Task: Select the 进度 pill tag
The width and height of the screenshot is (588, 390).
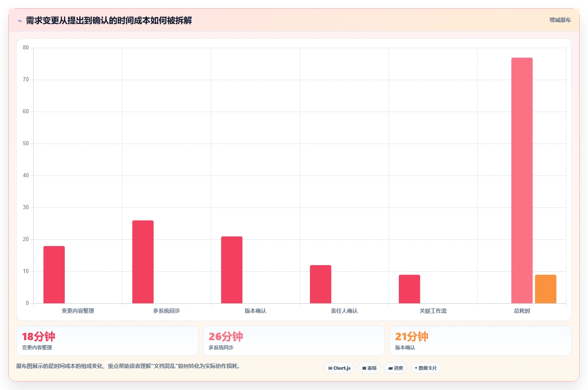Action: [x=395, y=368]
